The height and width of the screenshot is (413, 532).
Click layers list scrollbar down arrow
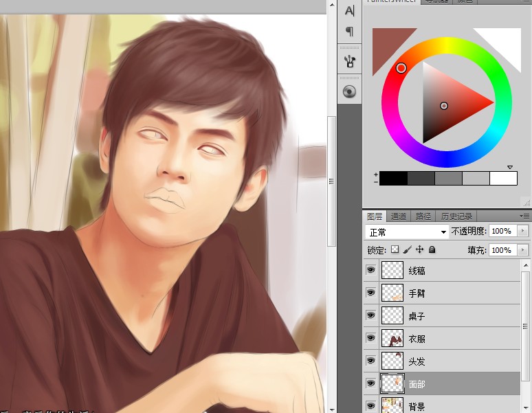click(x=526, y=408)
